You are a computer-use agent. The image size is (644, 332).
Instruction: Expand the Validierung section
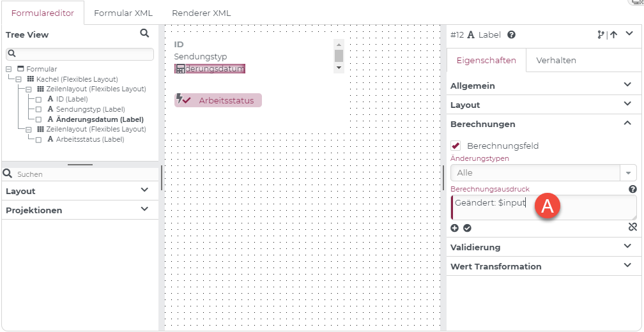click(543, 247)
